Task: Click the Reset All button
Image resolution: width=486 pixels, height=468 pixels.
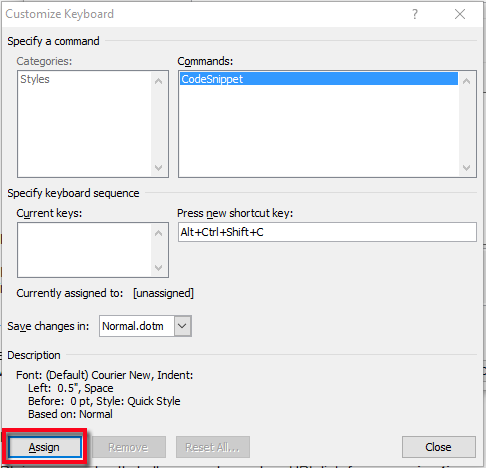Action: coord(213,447)
